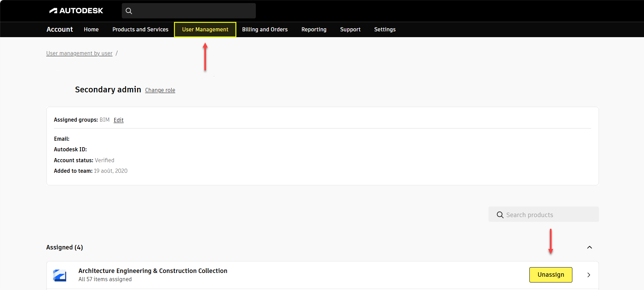Click inside the Search products field
The height and width of the screenshot is (290, 644).
pos(543,214)
